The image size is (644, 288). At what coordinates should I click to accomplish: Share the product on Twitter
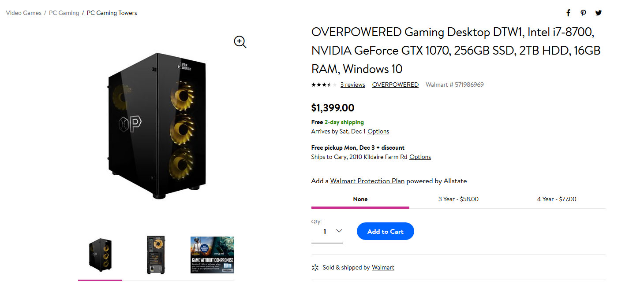(598, 13)
